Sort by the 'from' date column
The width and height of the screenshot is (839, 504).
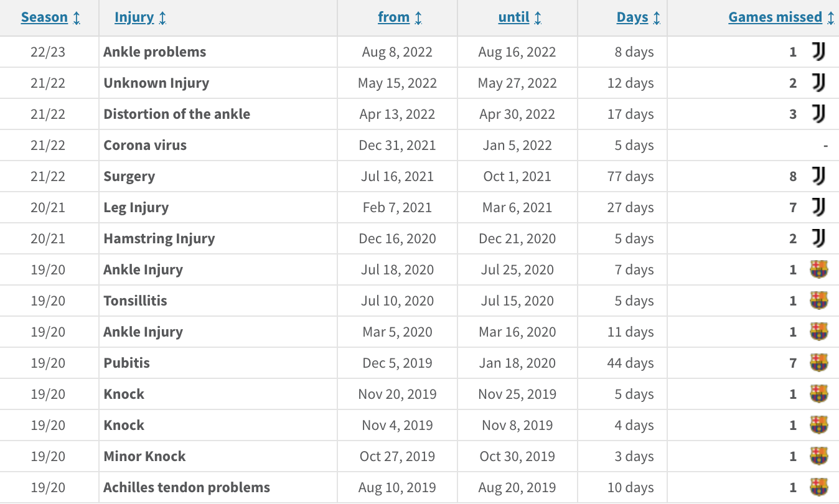pyautogui.click(x=394, y=17)
